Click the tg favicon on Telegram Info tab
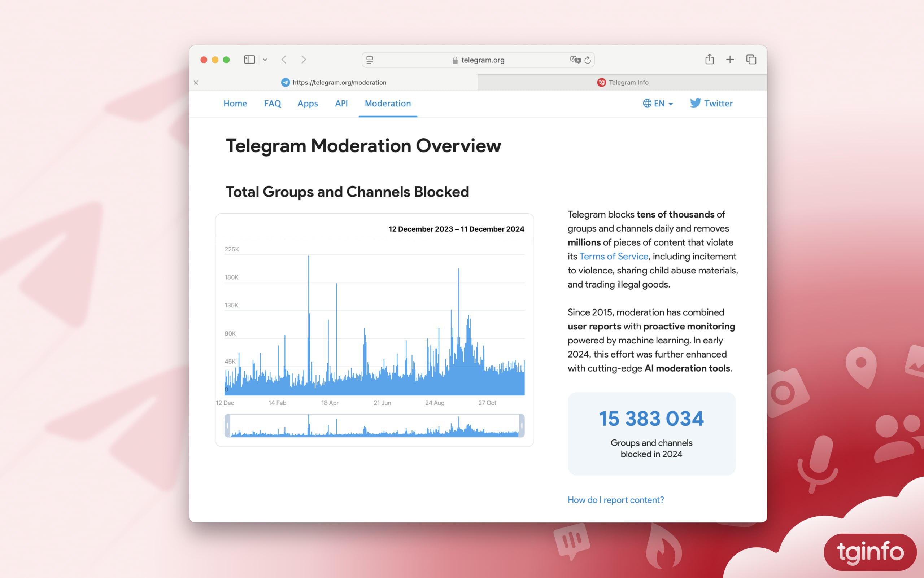This screenshot has height=578, width=924. [x=602, y=83]
